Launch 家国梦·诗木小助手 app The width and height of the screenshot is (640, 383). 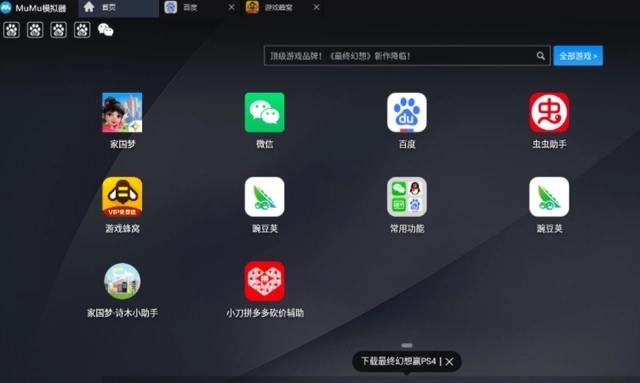pyautogui.click(x=122, y=281)
